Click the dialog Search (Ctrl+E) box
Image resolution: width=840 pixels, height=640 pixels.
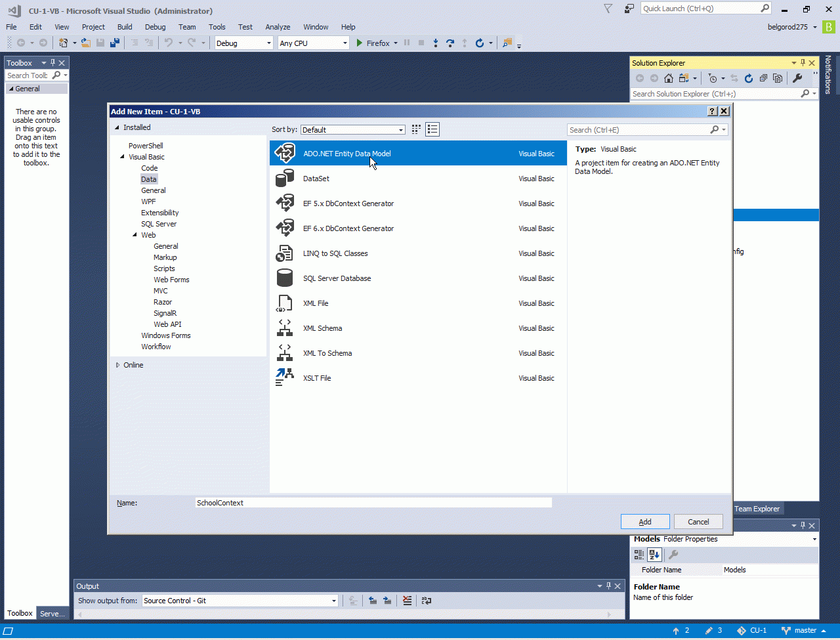[x=647, y=130]
